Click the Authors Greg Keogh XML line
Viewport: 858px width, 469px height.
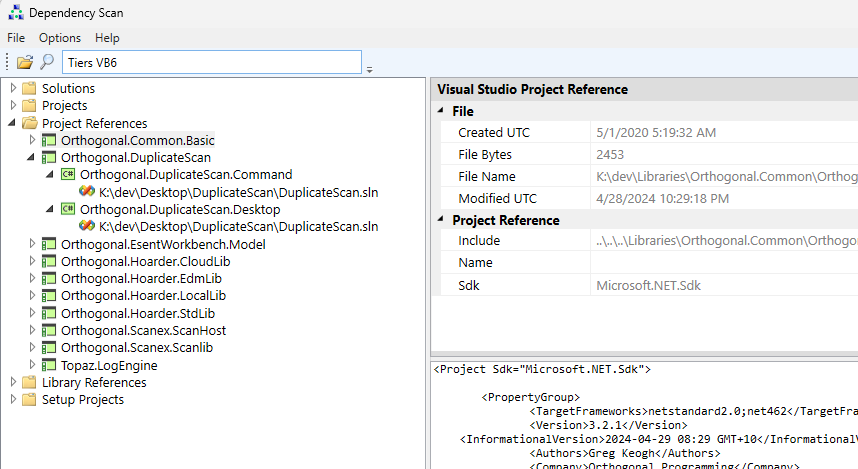tap(624, 453)
